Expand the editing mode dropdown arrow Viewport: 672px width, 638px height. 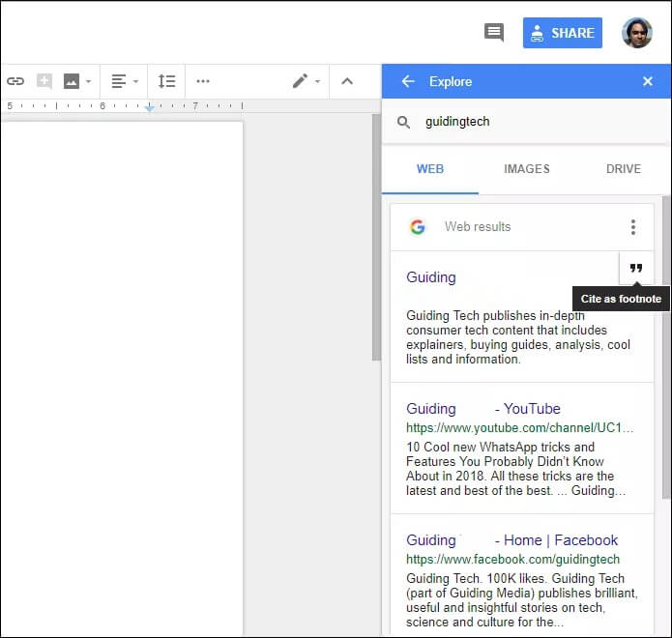point(317,81)
